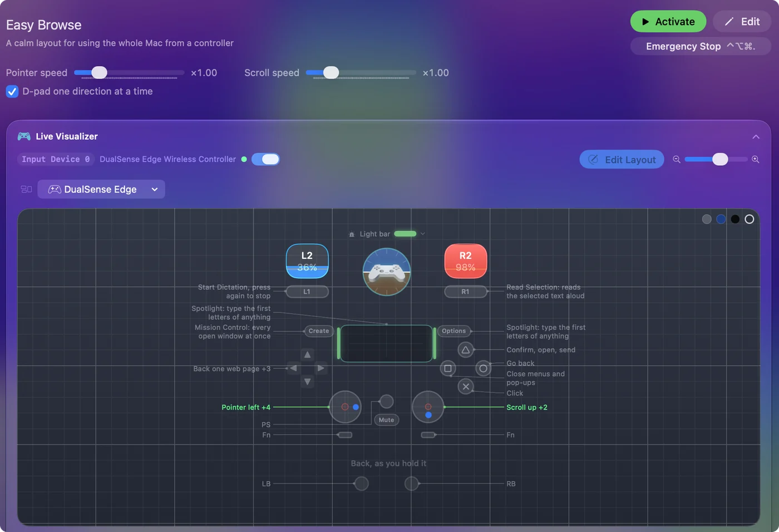Click the 'Go back' label
Image resolution: width=779 pixels, height=532 pixels.
pyautogui.click(x=520, y=363)
